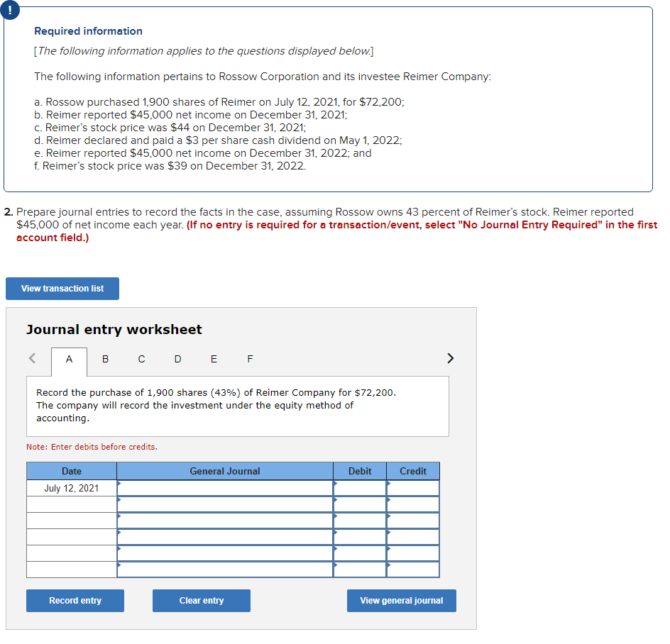Image resolution: width=670 pixels, height=644 pixels.
Task: Open View general journal
Action: [x=402, y=601]
